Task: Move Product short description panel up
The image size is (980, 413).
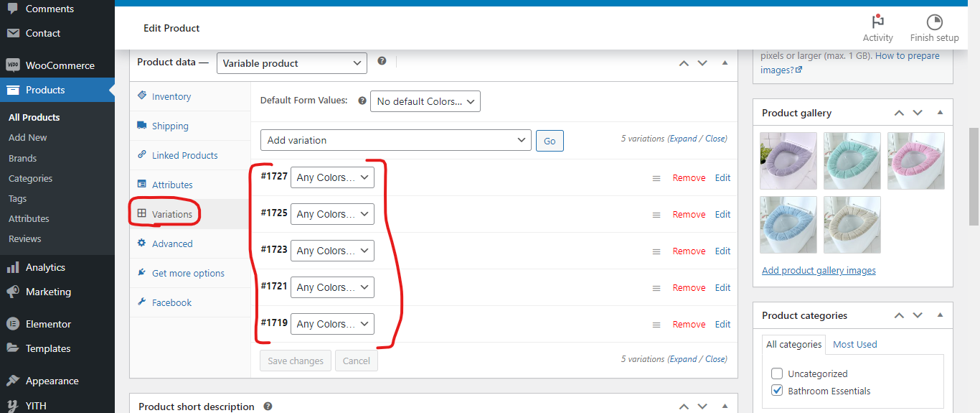Action: 684,407
